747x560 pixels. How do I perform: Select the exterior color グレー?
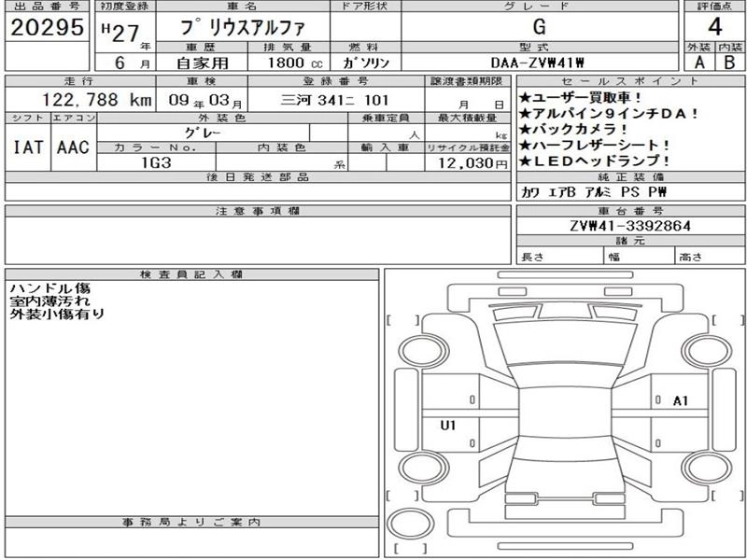[203, 133]
